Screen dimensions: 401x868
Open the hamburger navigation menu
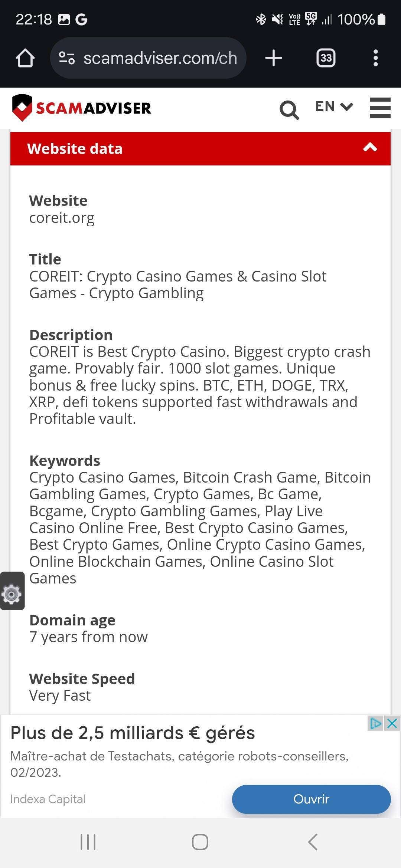pyautogui.click(x=380, y=108)
